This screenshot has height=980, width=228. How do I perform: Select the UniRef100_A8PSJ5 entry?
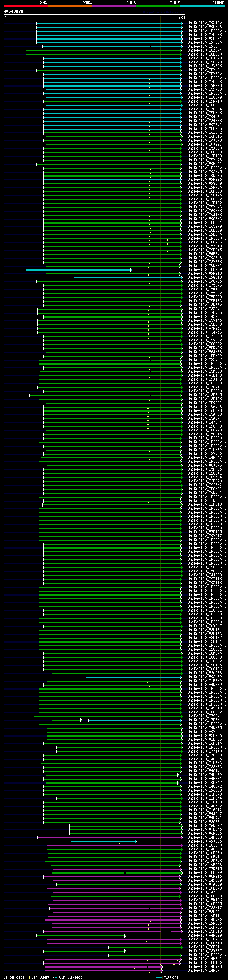pos(204,395)
